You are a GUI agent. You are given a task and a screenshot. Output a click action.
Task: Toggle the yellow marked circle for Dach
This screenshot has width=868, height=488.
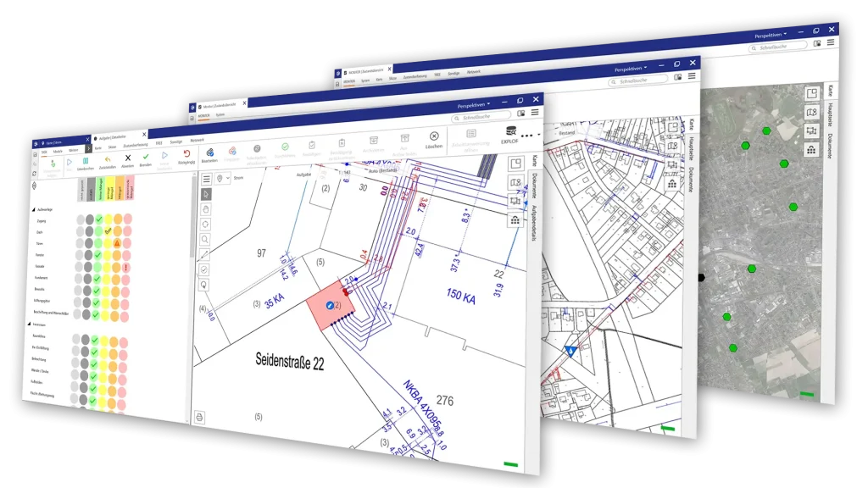(x=108, y=230)
